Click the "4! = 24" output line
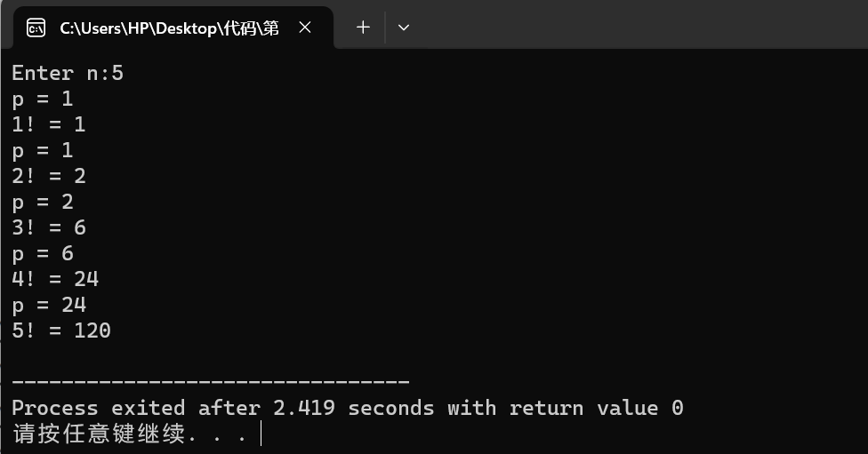868x454 pixels. (x=55, y=279)
